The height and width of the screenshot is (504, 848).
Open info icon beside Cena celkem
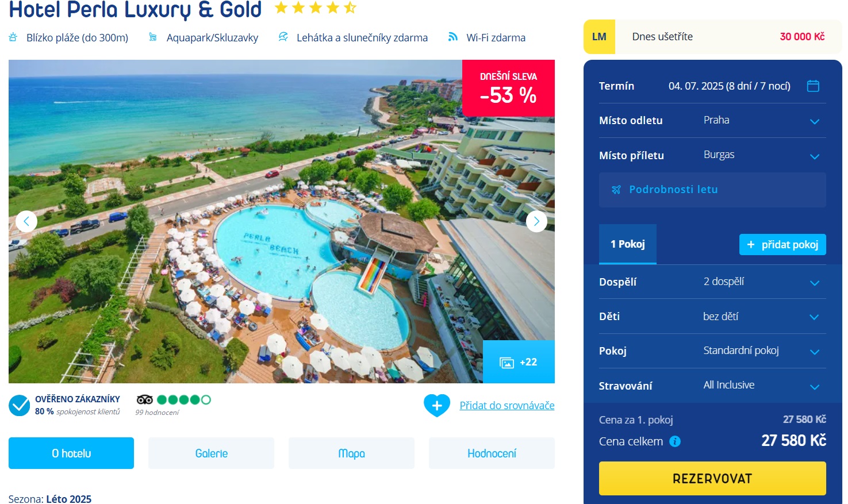click(675, 441)
